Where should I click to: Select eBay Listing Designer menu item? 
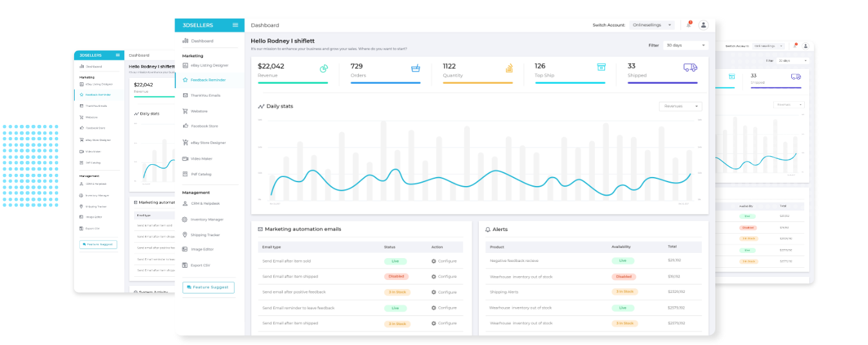(209, 65)
